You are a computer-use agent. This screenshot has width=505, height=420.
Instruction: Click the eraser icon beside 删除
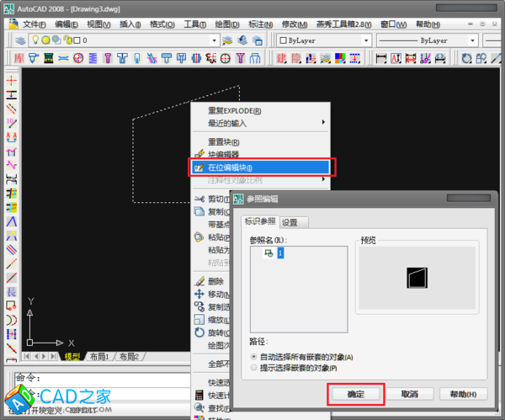tap(199, 282)
